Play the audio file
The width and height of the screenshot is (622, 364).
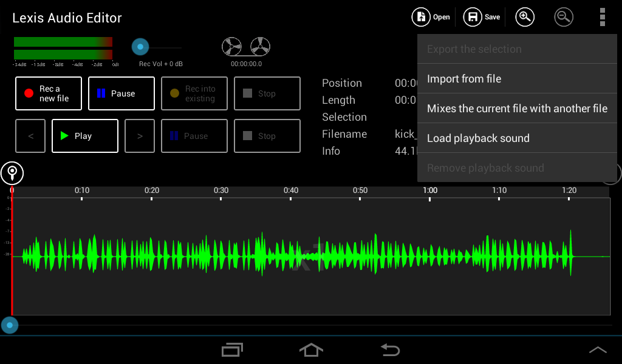(85, 136)
